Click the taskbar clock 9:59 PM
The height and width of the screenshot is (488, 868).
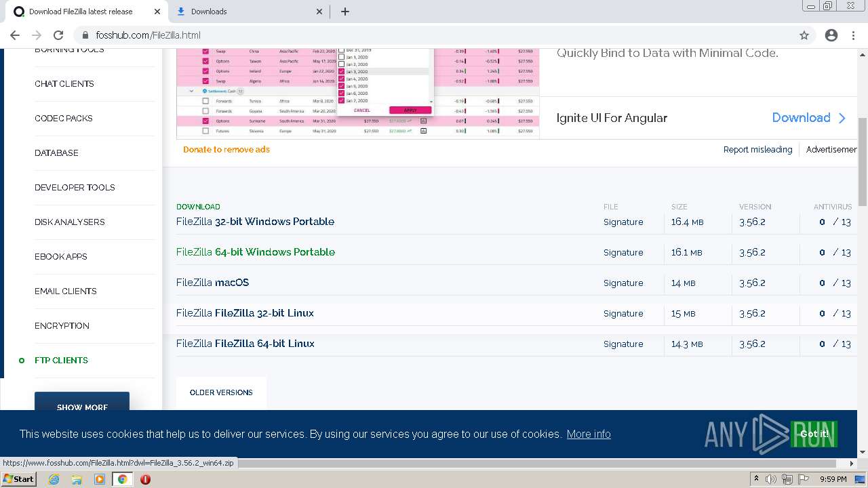pos(833,479)
